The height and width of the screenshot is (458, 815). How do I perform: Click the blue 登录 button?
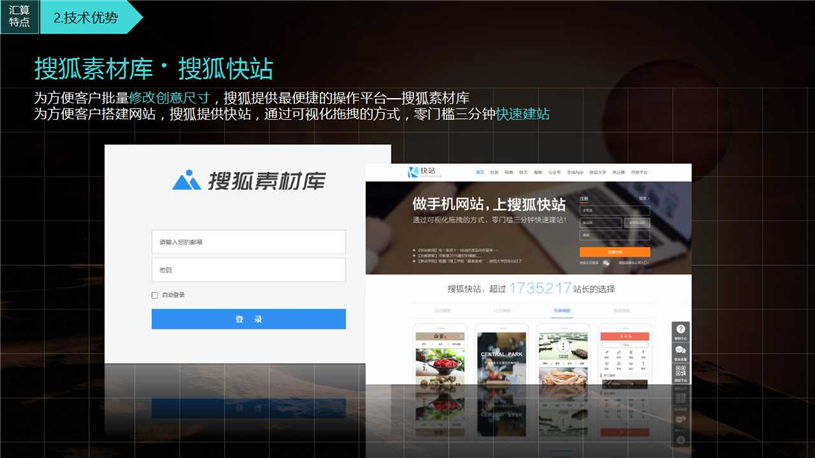click(248, 319)
